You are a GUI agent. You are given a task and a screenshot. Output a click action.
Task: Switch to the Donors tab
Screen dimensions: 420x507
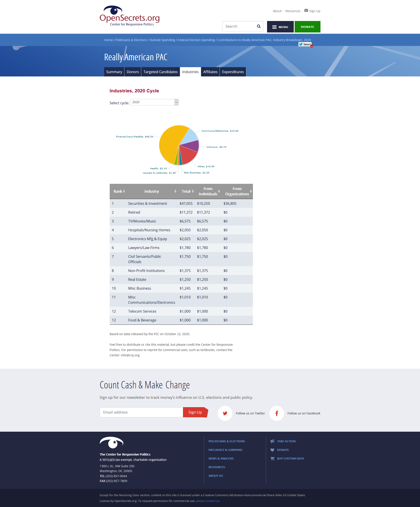pos(133,72)
